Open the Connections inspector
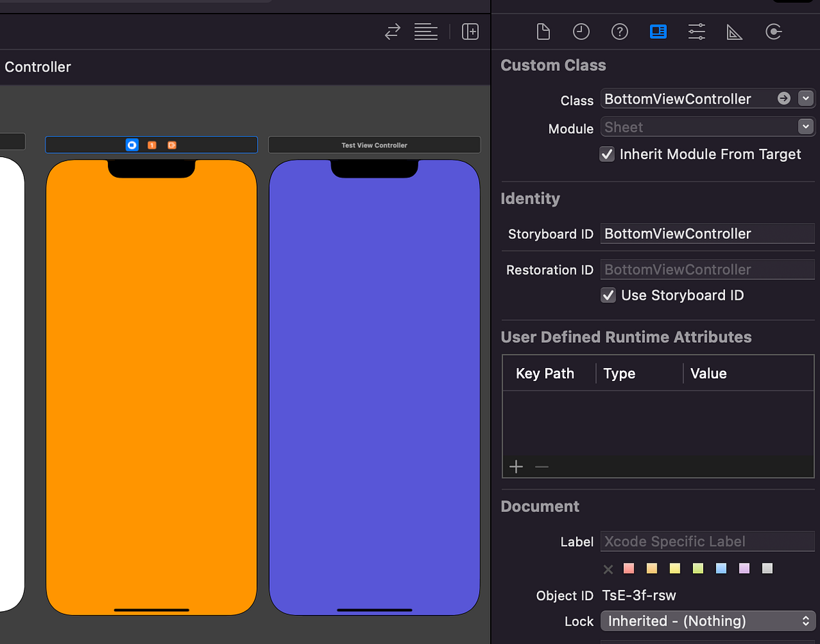 (774, 31)
